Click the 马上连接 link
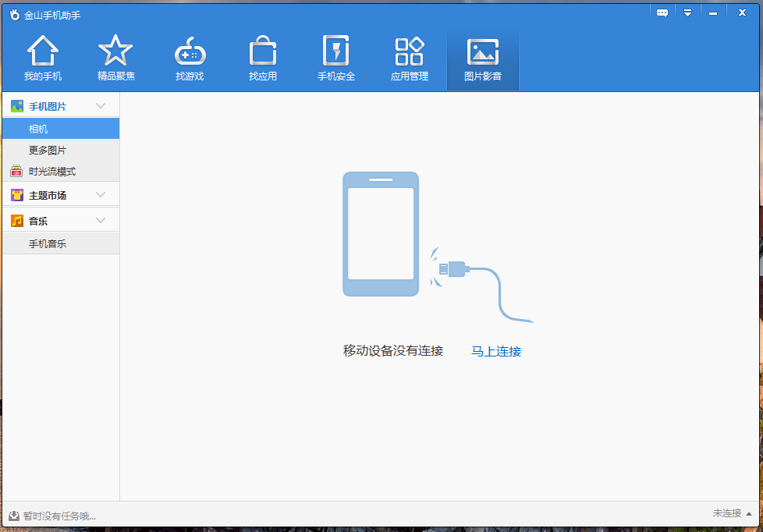The width and height of the screenshot is (763, 532). 496,352
